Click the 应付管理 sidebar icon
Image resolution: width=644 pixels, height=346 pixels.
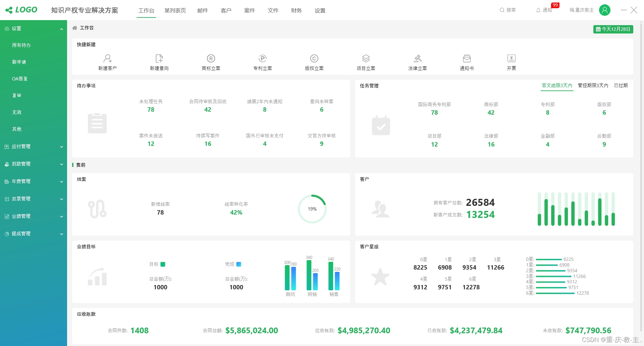(x=7, y=147)
